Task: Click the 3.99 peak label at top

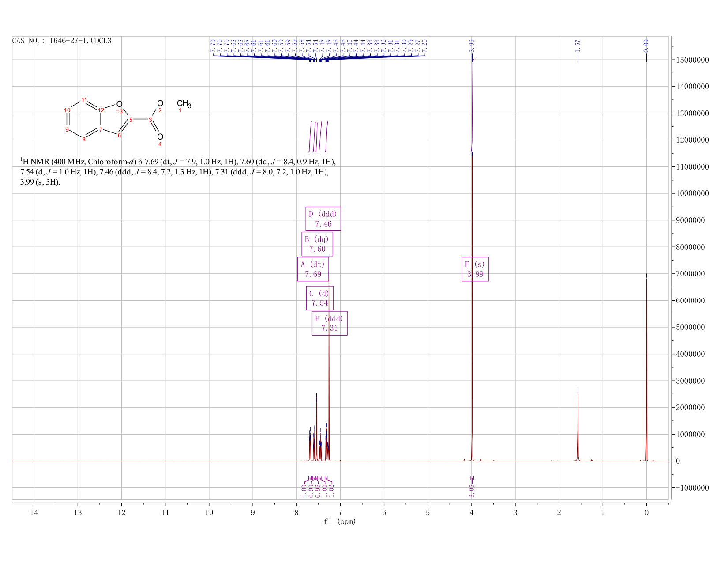Action: pyautogui.click(x=472, y=45)
